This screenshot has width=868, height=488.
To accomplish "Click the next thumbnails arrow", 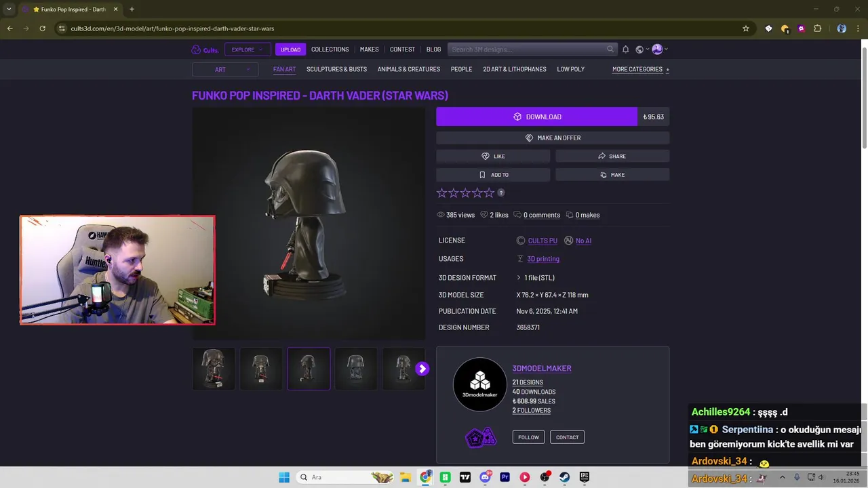I will 422,369.
